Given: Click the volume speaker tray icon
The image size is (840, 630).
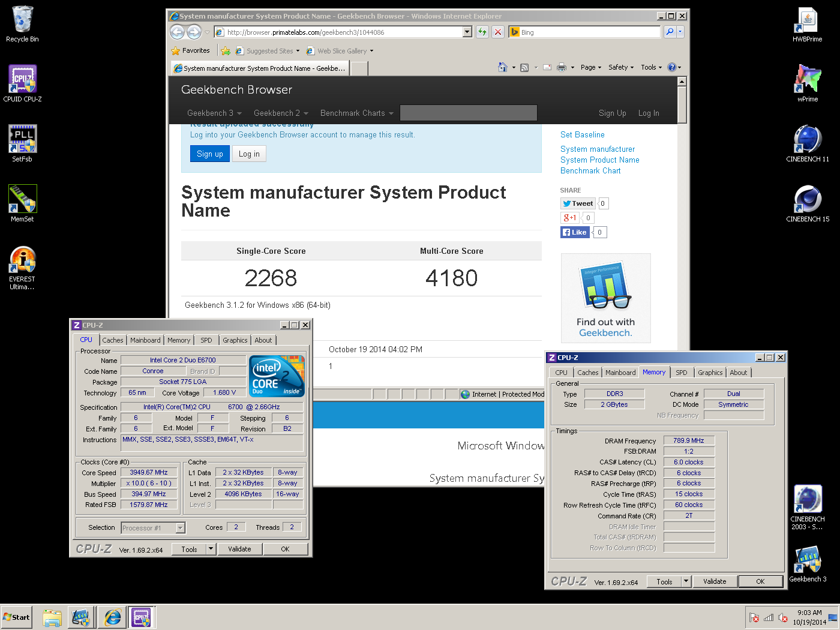Looking at the screenshot, I should pyautogui.click(x=782, y=617).
